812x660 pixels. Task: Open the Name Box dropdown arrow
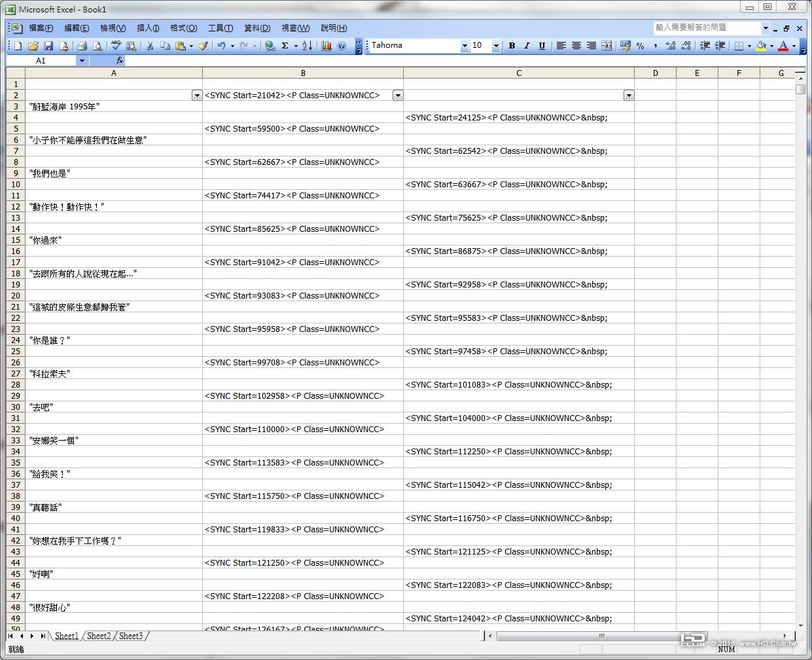82,60
